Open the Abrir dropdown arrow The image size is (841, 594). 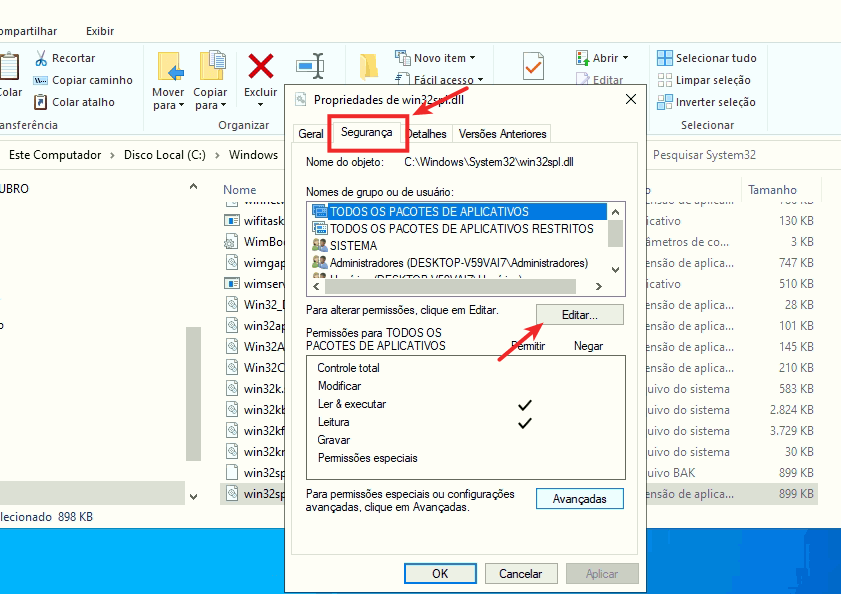click(625, 58)
